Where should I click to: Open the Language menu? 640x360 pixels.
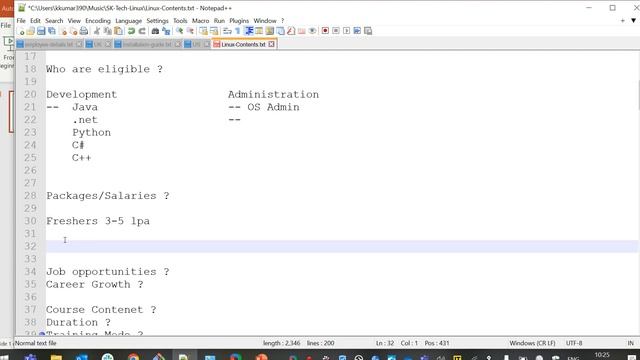[x=129, y=21]
